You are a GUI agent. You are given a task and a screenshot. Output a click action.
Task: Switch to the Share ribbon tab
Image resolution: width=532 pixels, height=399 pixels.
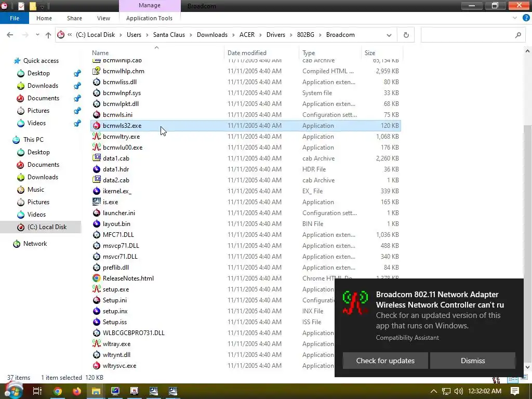coord(74,18)
